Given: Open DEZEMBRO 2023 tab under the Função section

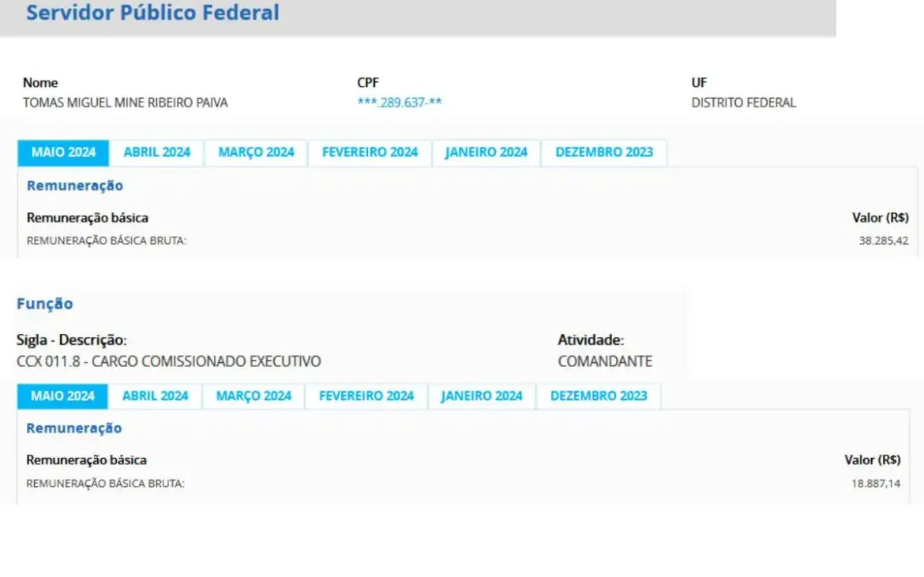Looking at the screenshot, I should [599, 395].
